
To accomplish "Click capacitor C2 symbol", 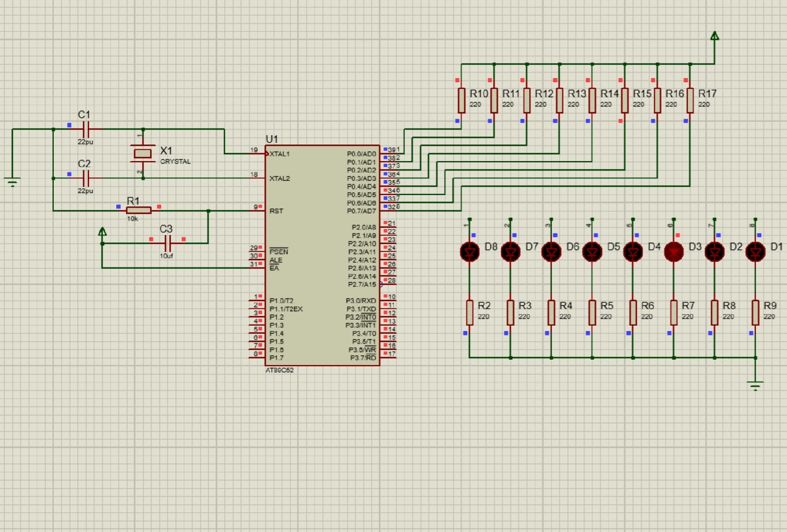I will tap(86, 178).
